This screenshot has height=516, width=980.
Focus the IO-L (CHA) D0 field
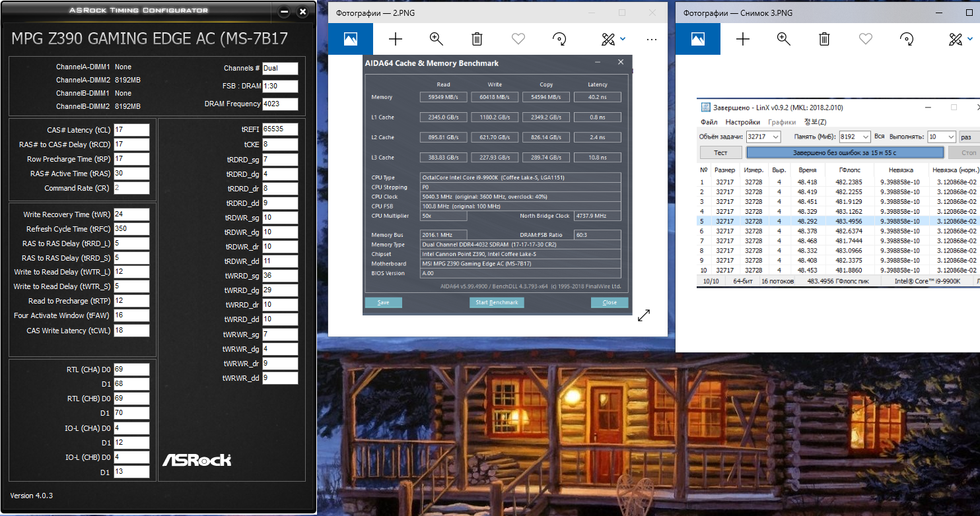point(131,428)
